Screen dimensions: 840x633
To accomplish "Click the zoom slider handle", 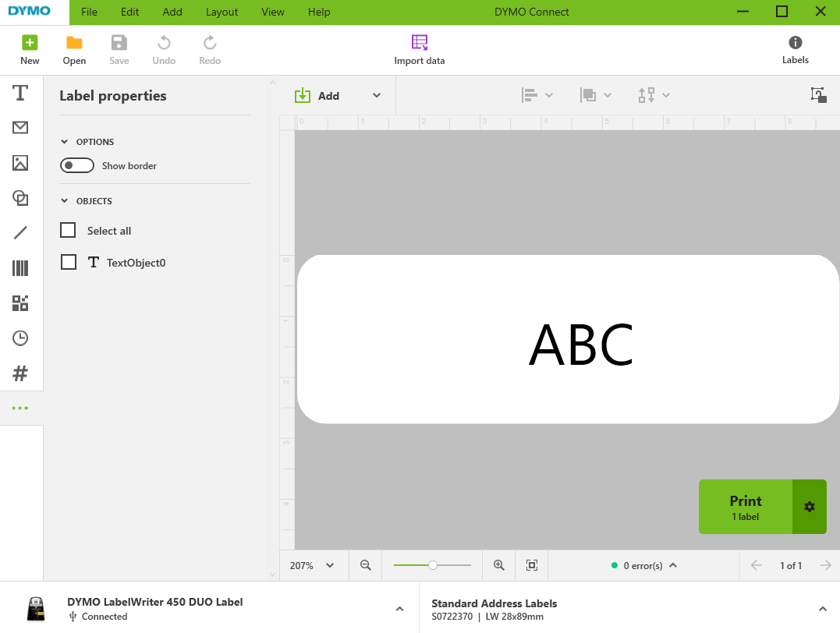I will click(433, 565).
